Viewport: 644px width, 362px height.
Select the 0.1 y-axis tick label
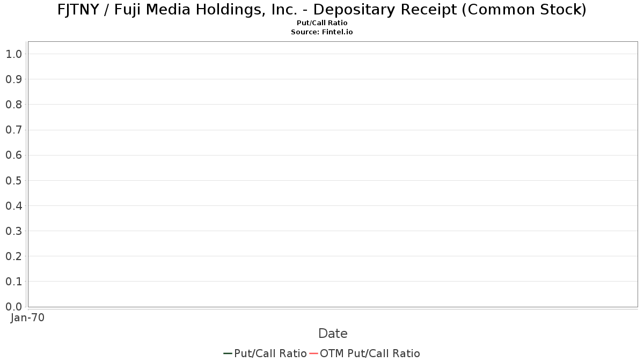[x=14, y=282]
